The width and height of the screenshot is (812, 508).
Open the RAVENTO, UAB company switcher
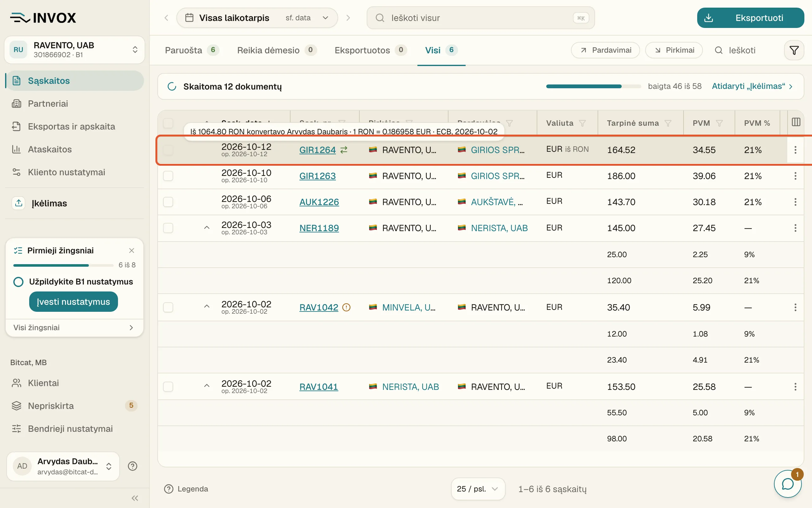[x=75, y=50]
